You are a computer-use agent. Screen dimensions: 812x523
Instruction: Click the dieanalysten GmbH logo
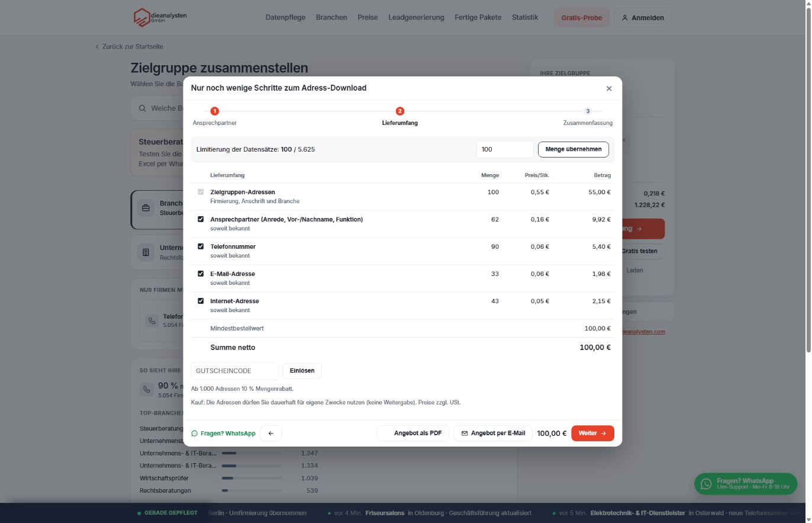(x=160, y=17)
